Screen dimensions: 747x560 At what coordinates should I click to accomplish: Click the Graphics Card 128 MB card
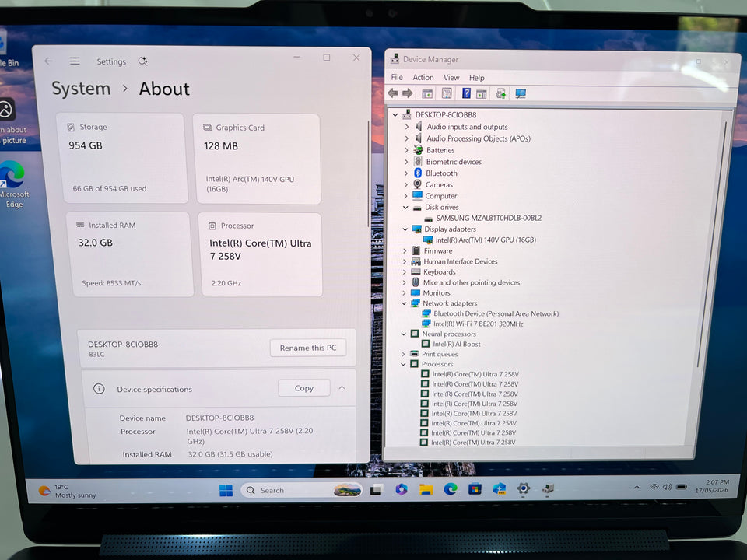coord(256,159)
